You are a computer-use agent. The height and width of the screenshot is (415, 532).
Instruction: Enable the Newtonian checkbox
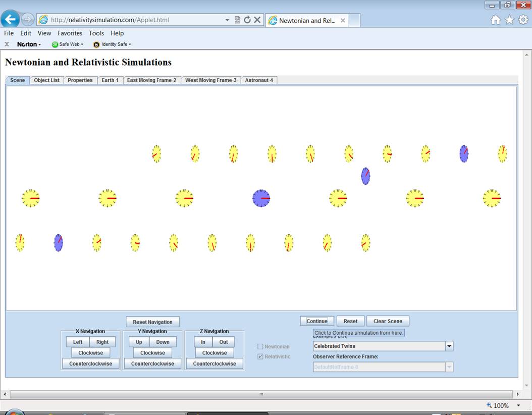point(260,346)
